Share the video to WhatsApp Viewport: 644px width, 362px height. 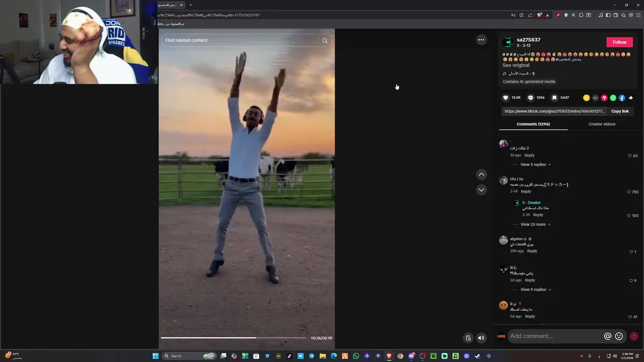pyautogui.click(x=613, y=98)
